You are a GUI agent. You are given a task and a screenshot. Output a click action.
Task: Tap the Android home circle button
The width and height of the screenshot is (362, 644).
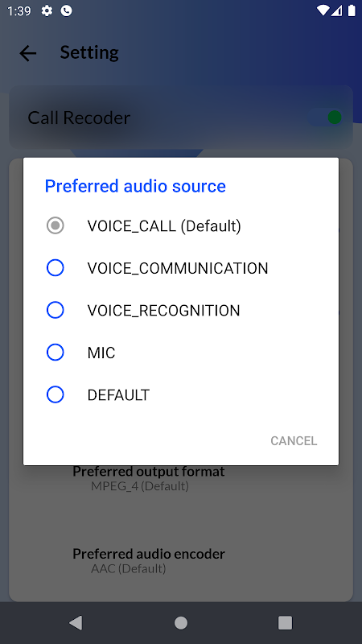pos(181,622)
